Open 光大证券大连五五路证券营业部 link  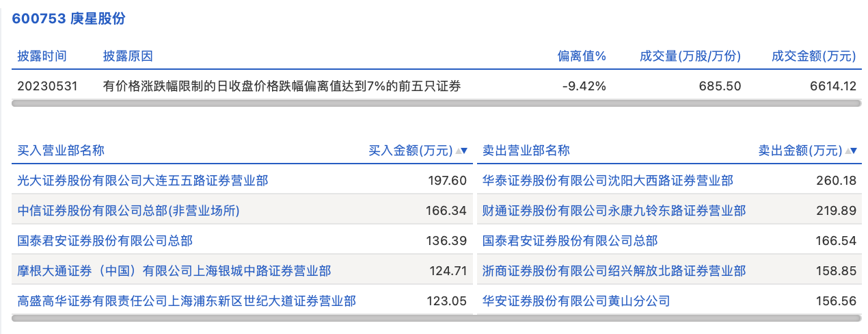(143, 181)
